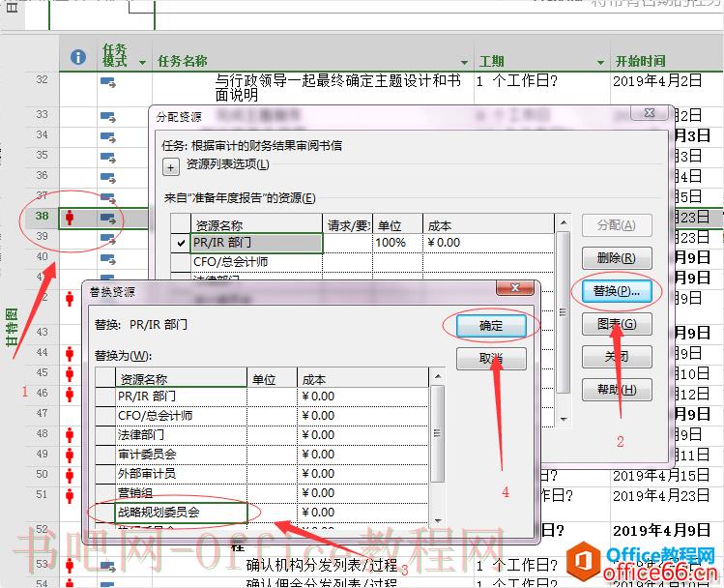Screen dimensions: 724x588
Task: Click the 100% units cell for PR/IR 部门
Action: pyautogui.click(x=397, y=243)
